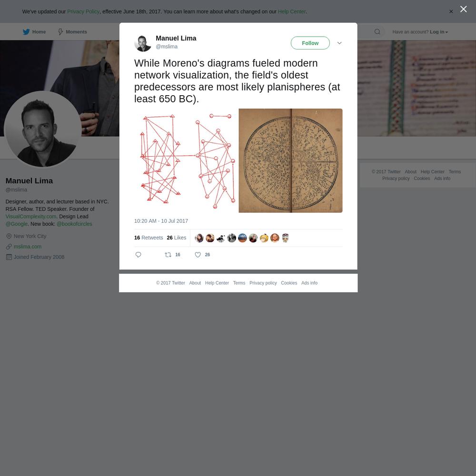Click Manuel Lima's tweet avatar
Image resolution: width=476 pixels, height=476 pixels.
pos(142,43)
